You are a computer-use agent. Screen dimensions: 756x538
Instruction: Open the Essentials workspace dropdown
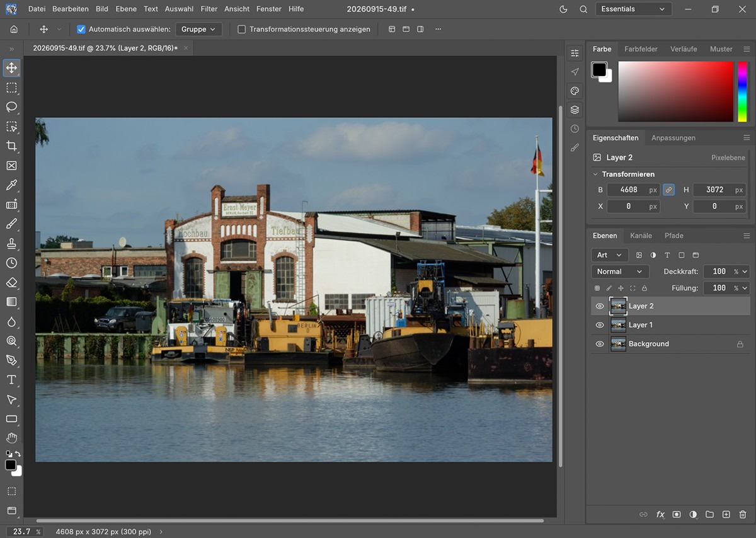coord(633,9)
